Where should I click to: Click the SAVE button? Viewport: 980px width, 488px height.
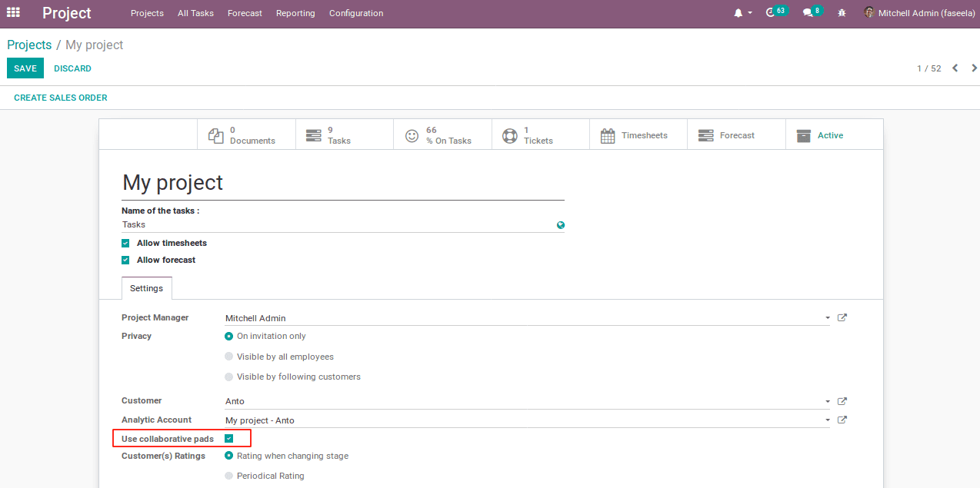pos(25,68)
